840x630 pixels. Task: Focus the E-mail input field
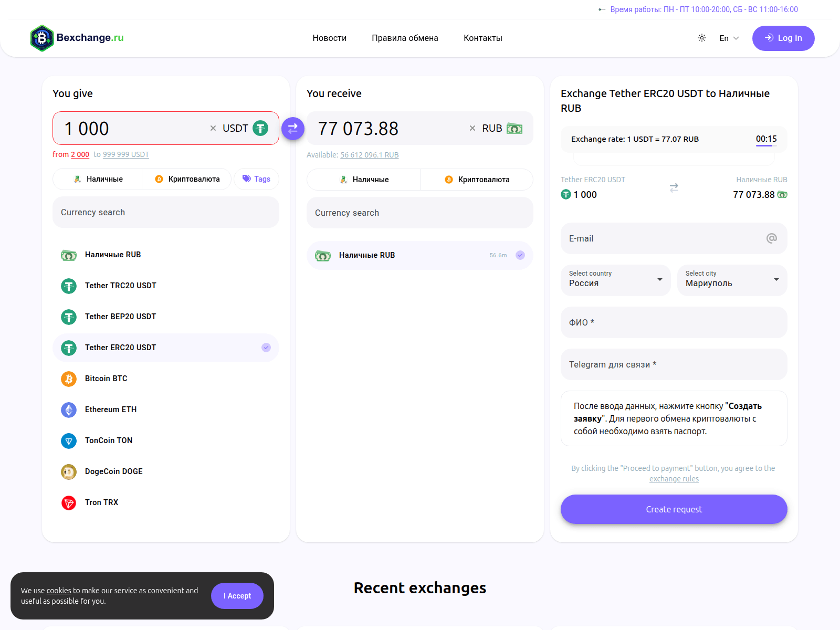tap(674, 238)
